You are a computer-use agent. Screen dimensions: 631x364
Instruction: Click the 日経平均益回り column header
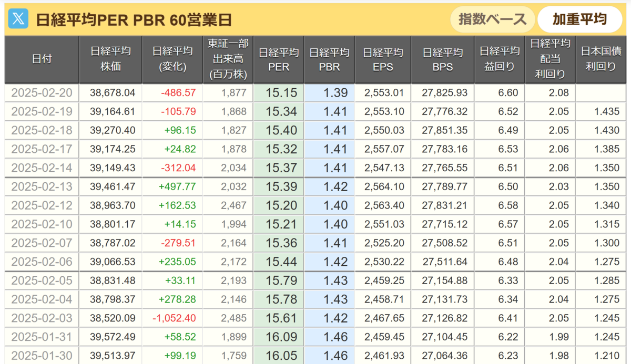500,59
